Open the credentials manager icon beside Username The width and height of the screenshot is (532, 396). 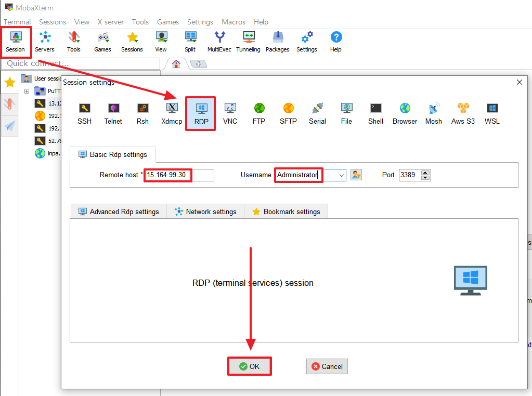tap(356, 175)
